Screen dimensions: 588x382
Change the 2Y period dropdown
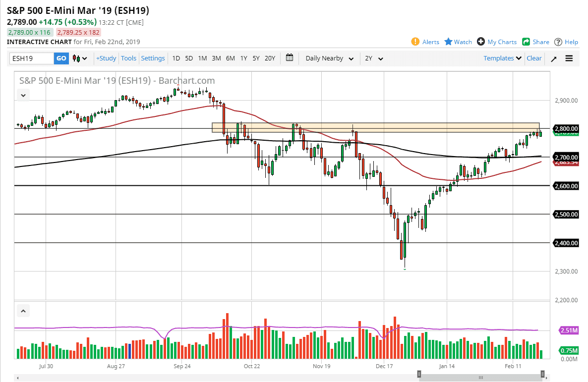point(373,58)
